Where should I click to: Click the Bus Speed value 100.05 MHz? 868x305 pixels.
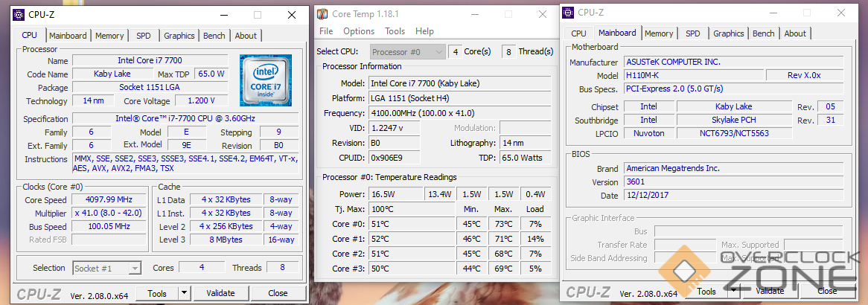(109, 226)
